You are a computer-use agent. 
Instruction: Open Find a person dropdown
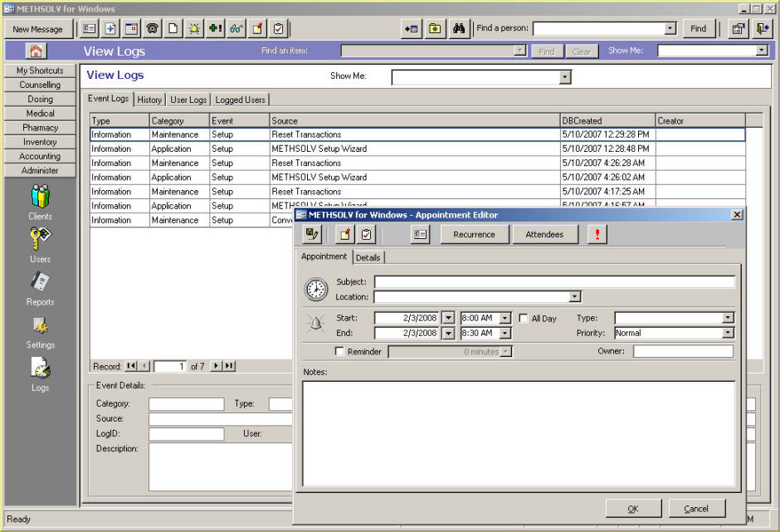pyautogui.click(x=670, y=28)
